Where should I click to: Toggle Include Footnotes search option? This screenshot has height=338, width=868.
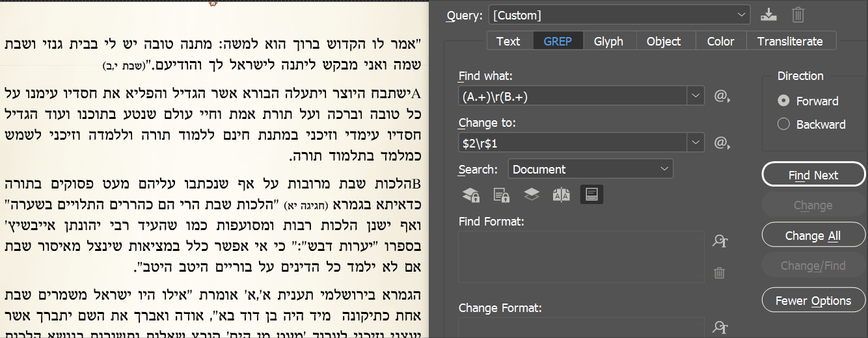click(591, 194)
